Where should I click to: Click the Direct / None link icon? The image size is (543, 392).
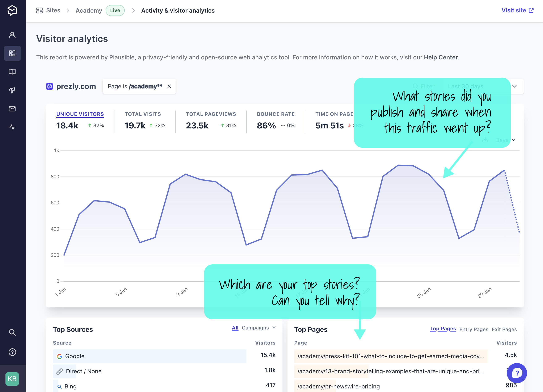coord(60,371)
